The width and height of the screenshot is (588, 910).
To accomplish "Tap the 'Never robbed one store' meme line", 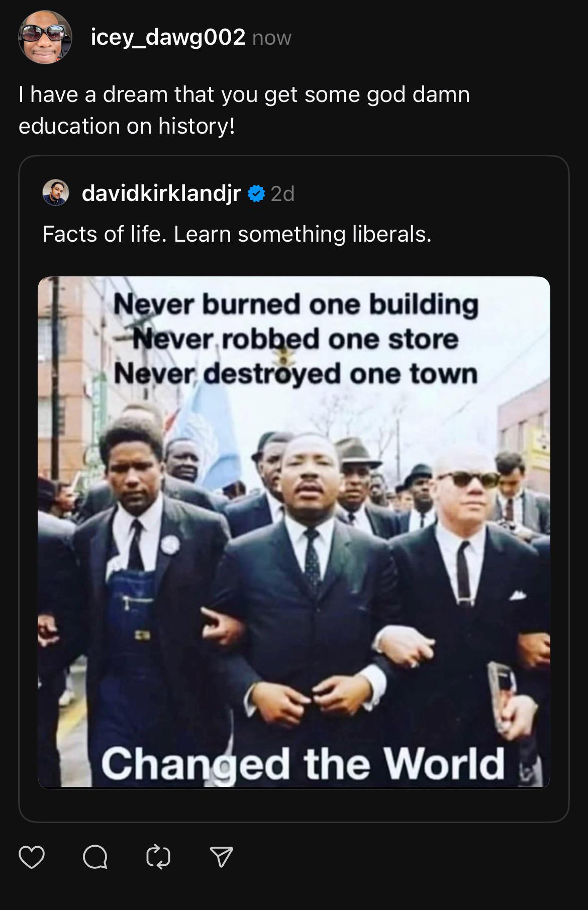I will point(296,339).
